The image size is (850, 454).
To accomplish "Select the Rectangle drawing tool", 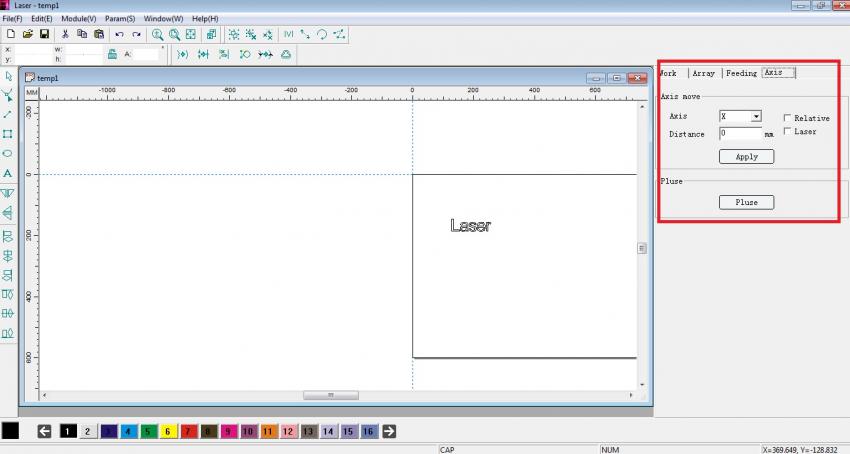I will [8, 133].
